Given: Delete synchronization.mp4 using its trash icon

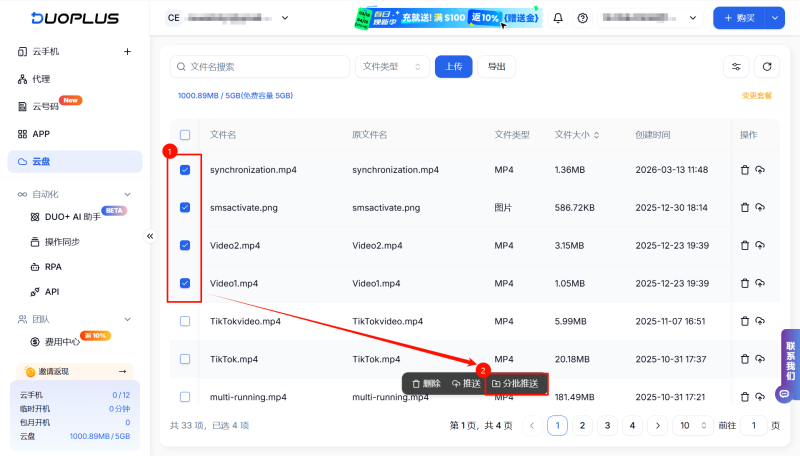Looking at the screenshot, I should click(x=744, y=170).
